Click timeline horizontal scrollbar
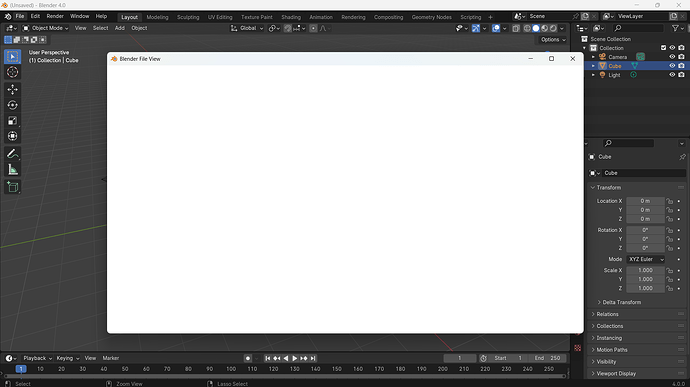The width and height of the screenshot is (690, 387). (x=285, y=376)
